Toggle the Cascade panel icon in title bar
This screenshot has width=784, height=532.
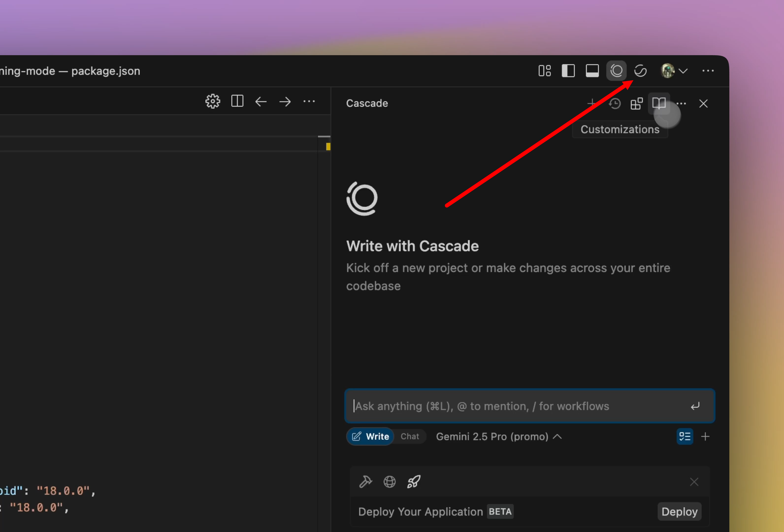pos(616,71)
